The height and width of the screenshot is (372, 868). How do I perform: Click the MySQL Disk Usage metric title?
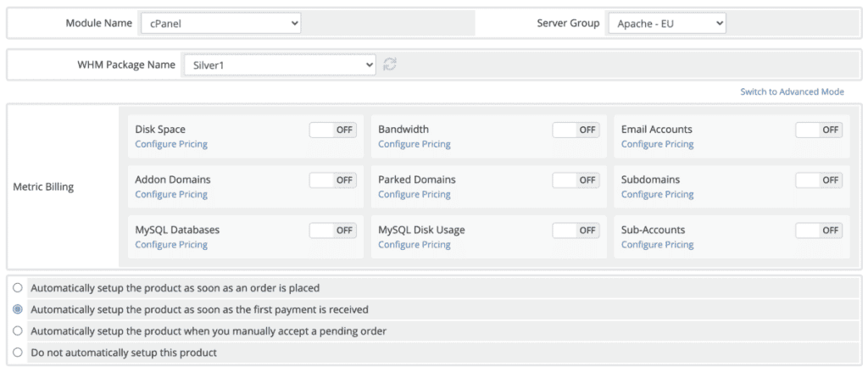pyautogui.click(x=421, y=230)
